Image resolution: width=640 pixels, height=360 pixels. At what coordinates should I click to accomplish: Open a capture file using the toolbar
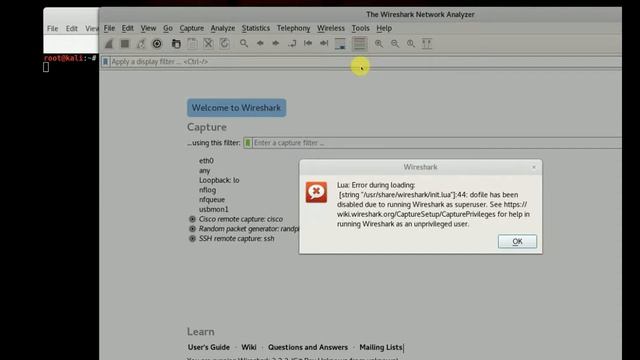(x=176, y=44)
